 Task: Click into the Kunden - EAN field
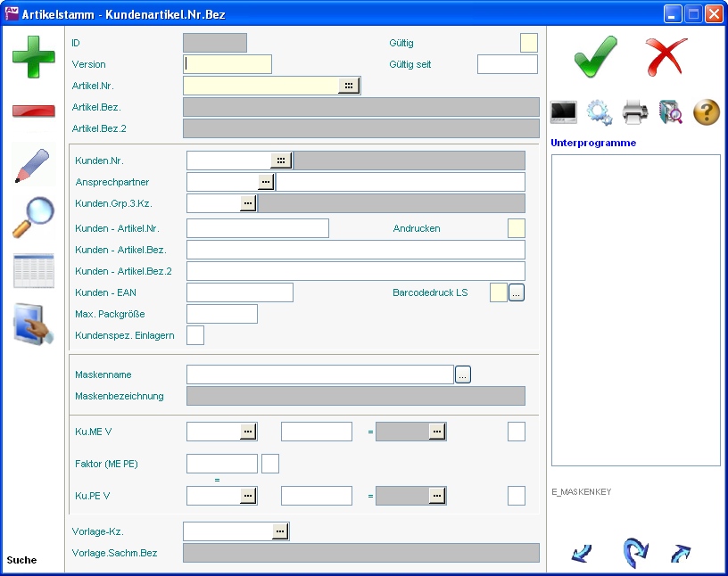point(239,292)
